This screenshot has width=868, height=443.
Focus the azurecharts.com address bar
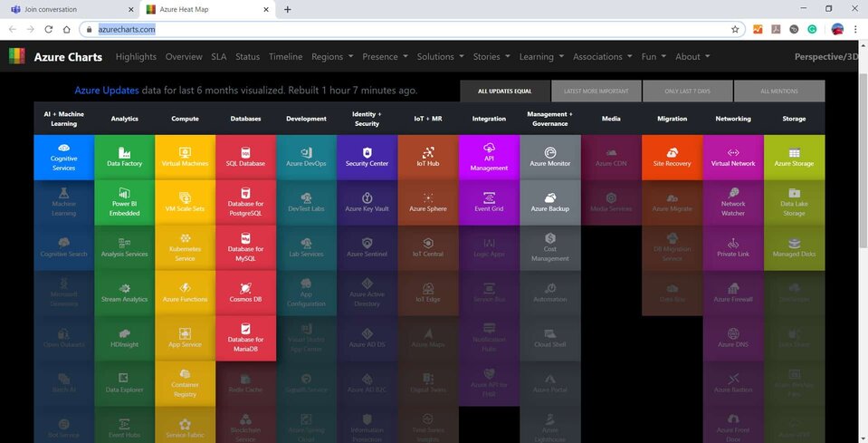click(x=413, y=29)
